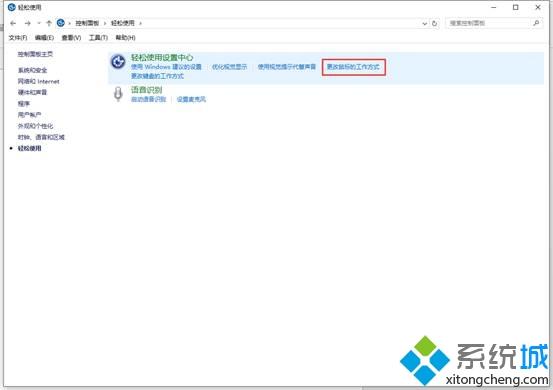Screen dimensions: 553x390
Task: Open 优化视觉显示 link
Action: coord(229,67)
